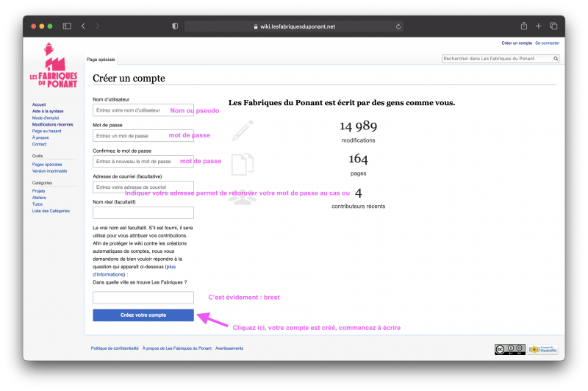Screen dimensions: 588x391
Task: Open the Projets category link
Action: 38,191
